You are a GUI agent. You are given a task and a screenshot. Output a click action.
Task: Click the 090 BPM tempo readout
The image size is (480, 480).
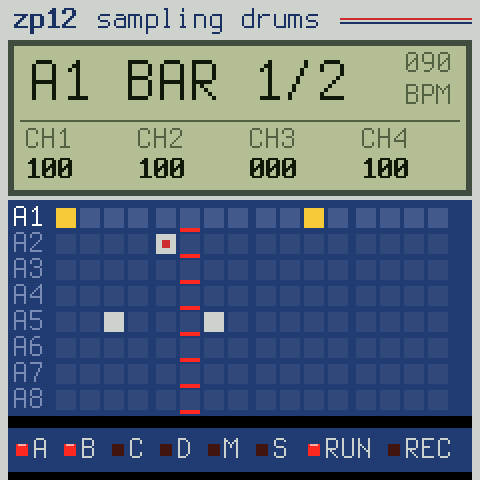[x=428, y=78]
